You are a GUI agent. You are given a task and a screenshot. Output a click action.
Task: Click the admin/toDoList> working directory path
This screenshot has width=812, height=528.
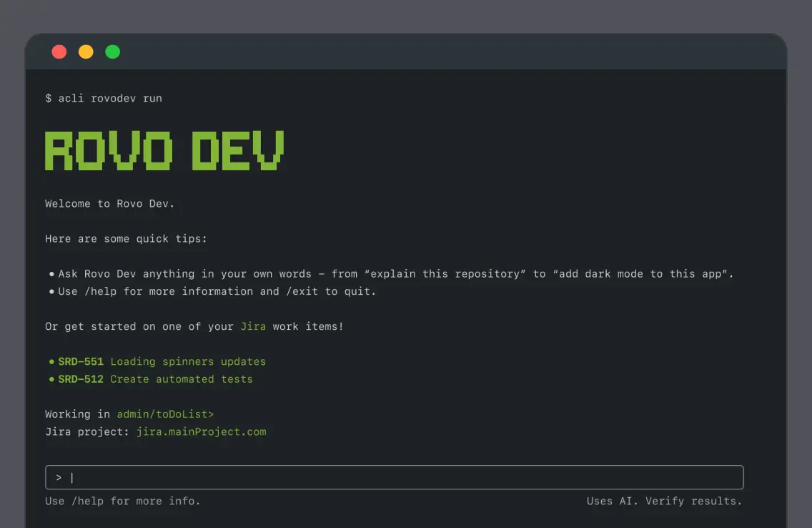(165, 414)
